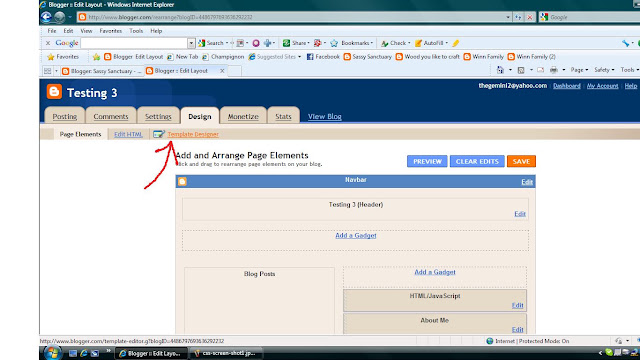Open the Favorites menu in menu bar
640x360 pixels.
click(111, 31)
